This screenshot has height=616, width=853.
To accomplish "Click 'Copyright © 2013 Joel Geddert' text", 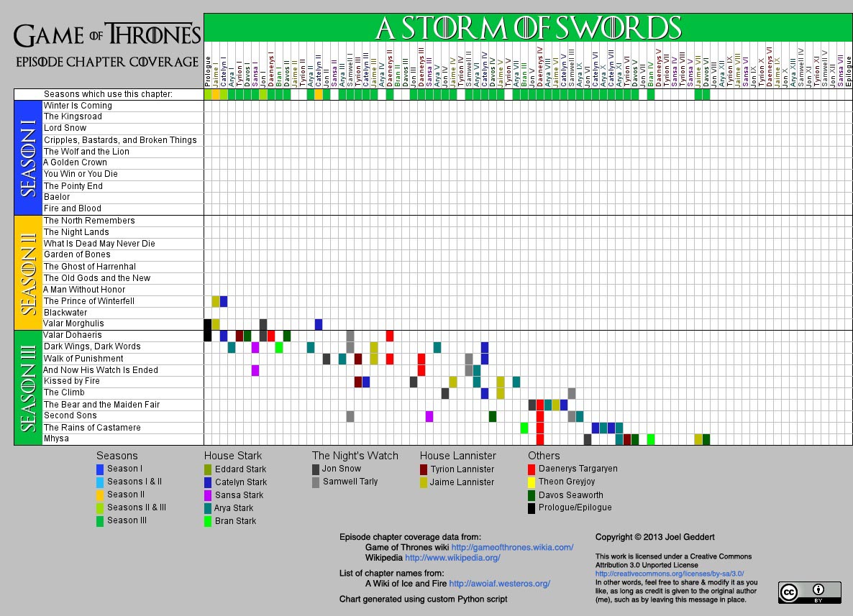I will [x=655, y=537].
